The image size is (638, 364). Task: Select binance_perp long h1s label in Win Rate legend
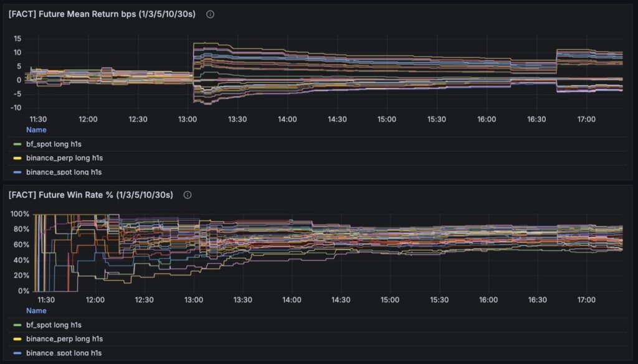pos(64,338)
